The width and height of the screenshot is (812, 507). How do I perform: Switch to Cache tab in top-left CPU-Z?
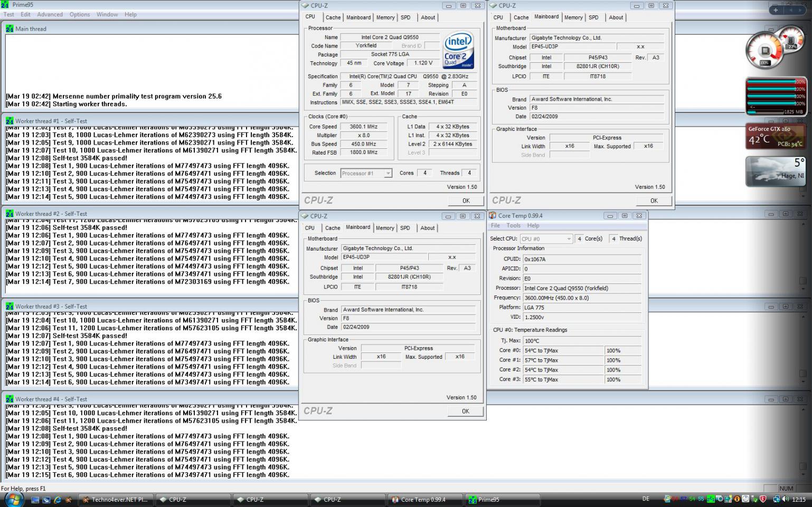click(x=333, y=17)
